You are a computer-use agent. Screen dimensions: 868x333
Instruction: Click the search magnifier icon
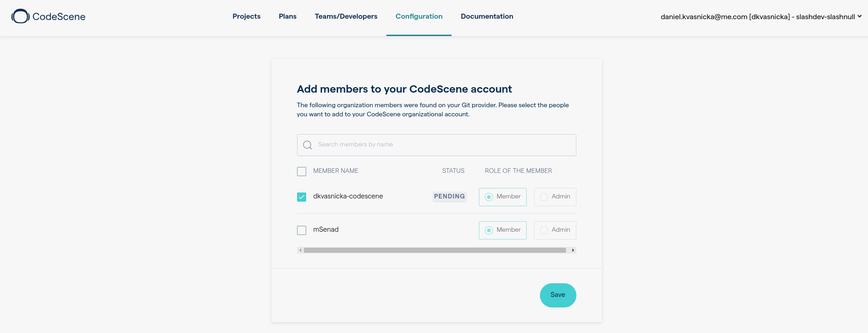click(x=308, y=145)
